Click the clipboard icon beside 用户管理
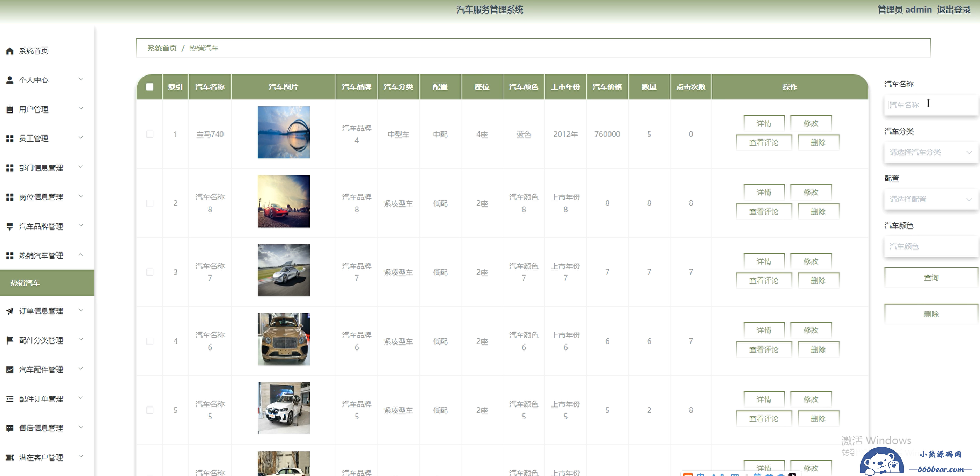The image size is (980, 476). pos(10,109)
